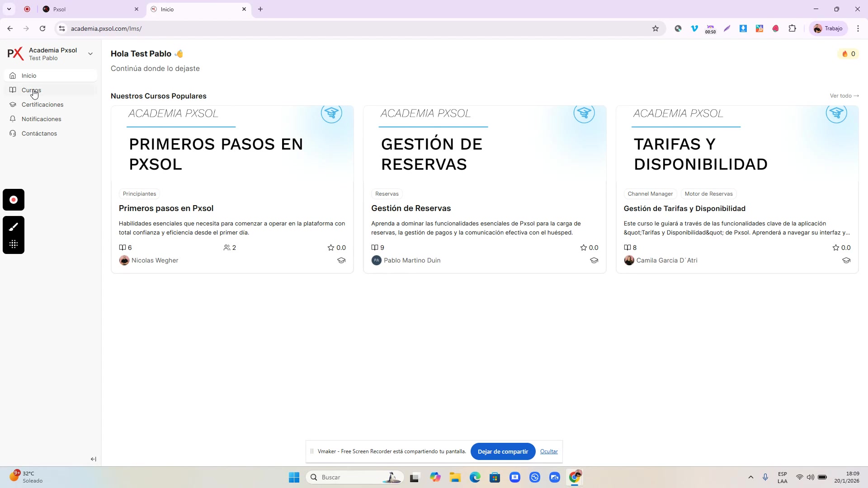Select the Vmaker brush drawing tool
This screenshot has width=868, height=488.
point(14,227)
